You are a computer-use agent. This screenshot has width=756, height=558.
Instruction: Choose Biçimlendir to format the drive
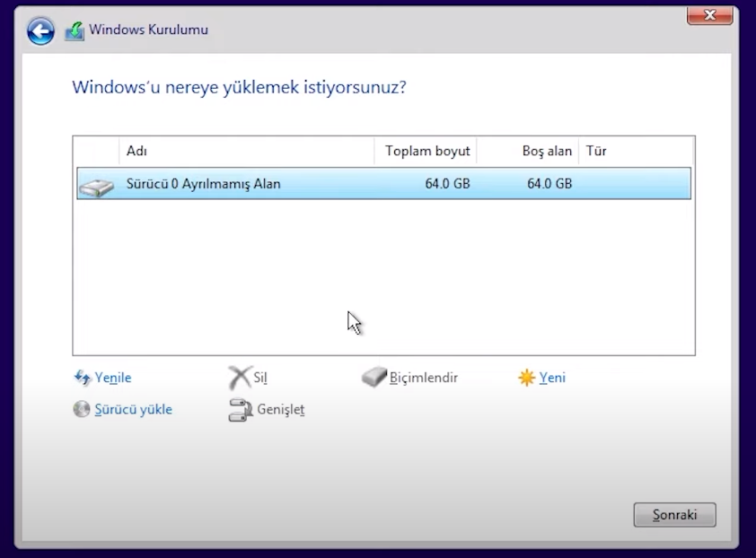(x=423, y=378)
